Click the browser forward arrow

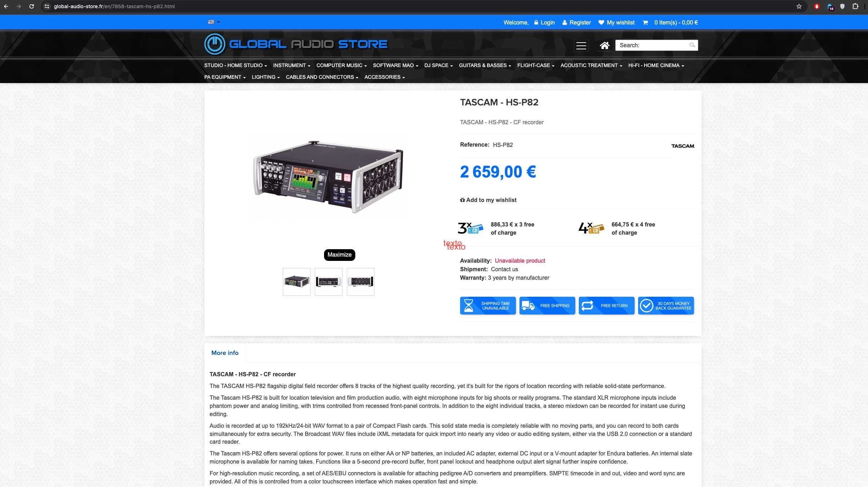[x=19, y=6]
